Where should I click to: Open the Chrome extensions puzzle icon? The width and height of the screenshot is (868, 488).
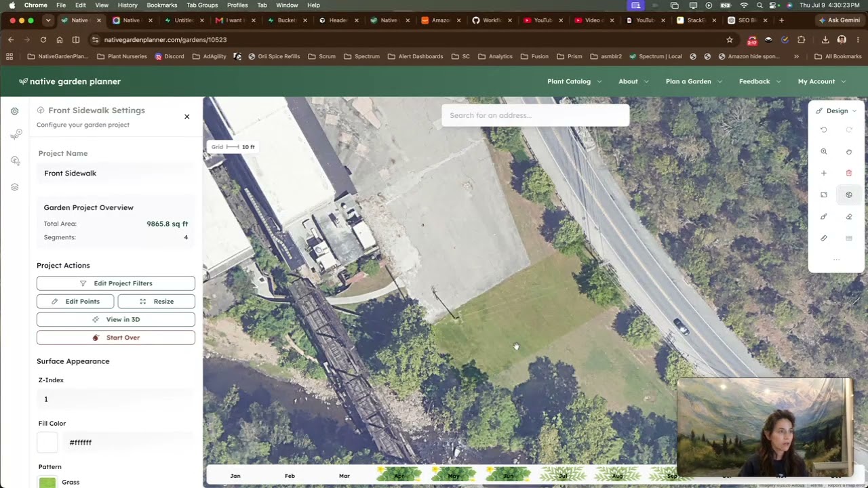point(802,40)
